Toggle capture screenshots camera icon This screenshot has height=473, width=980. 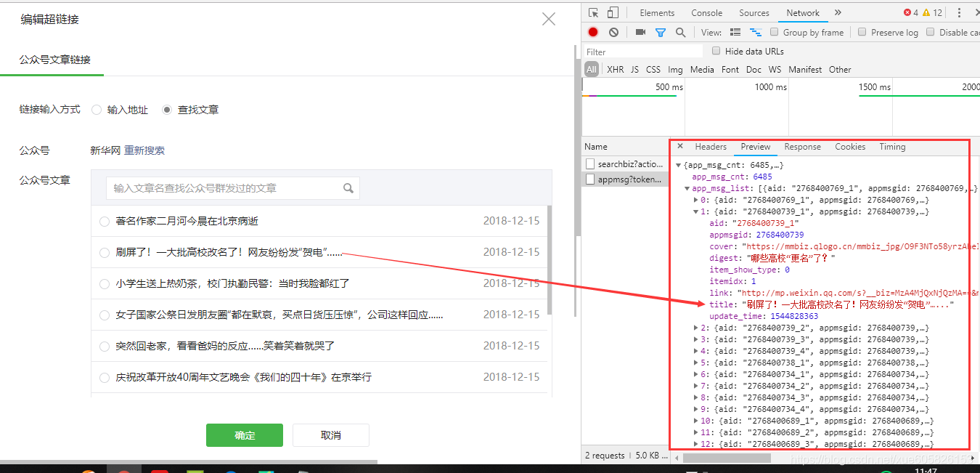640,32
